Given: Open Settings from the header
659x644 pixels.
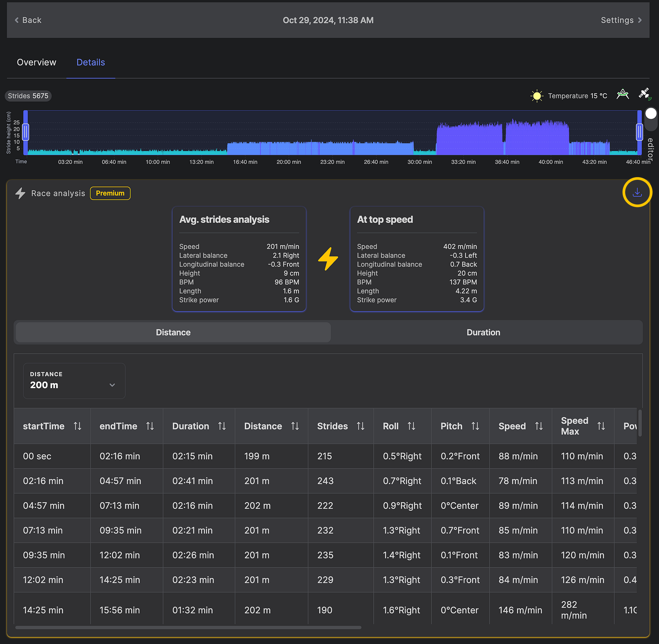Looking at the screenshot, I should 621,20.
